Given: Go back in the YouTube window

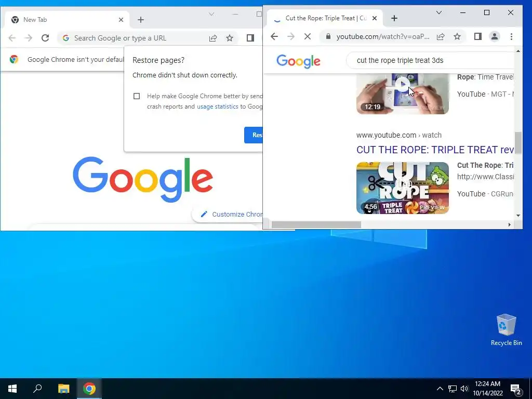Looking at the screenshot, I should tap(274, 36).
